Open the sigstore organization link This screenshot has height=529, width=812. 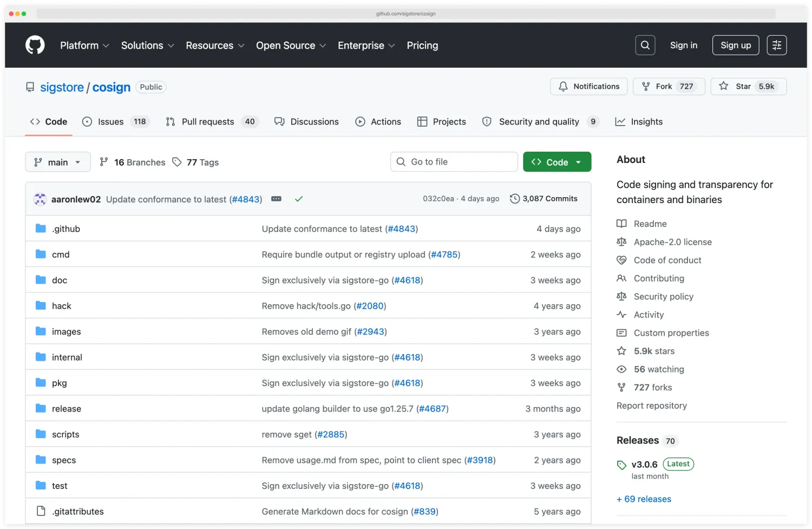pos(62,87)
